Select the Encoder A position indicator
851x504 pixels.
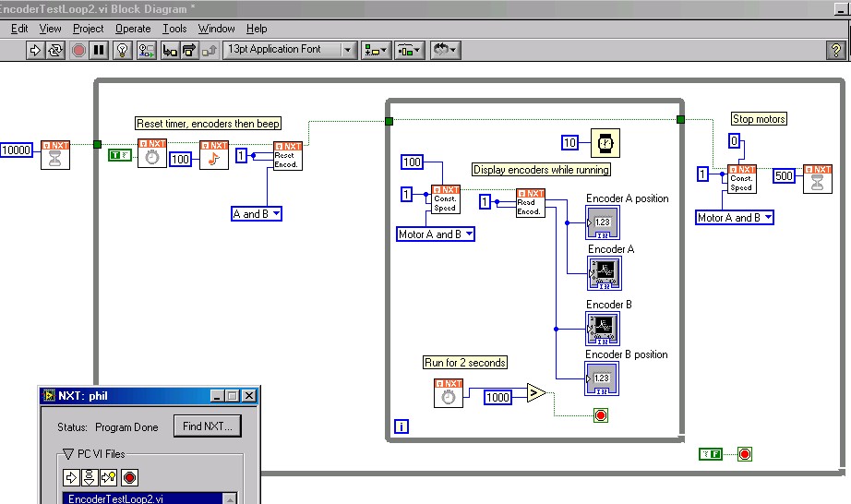tap(603, 222)
